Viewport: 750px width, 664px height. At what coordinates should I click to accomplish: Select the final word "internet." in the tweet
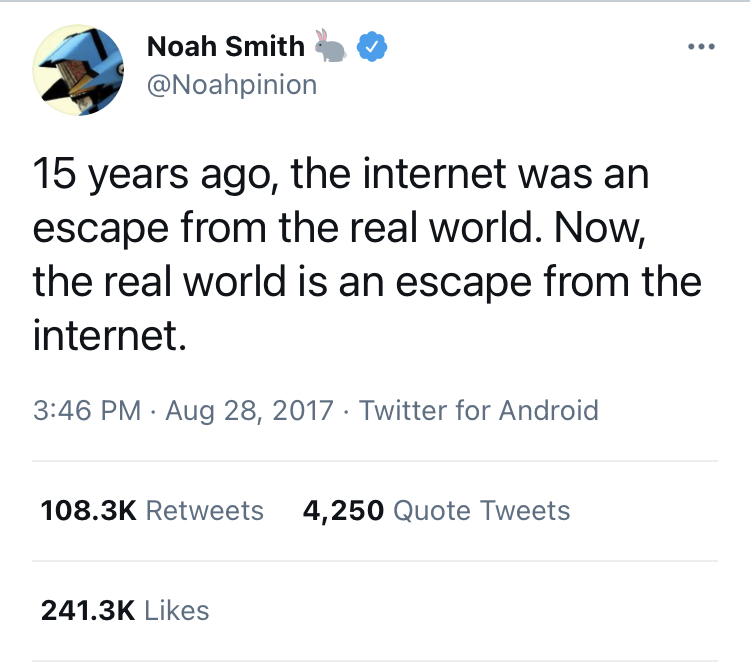110,332
